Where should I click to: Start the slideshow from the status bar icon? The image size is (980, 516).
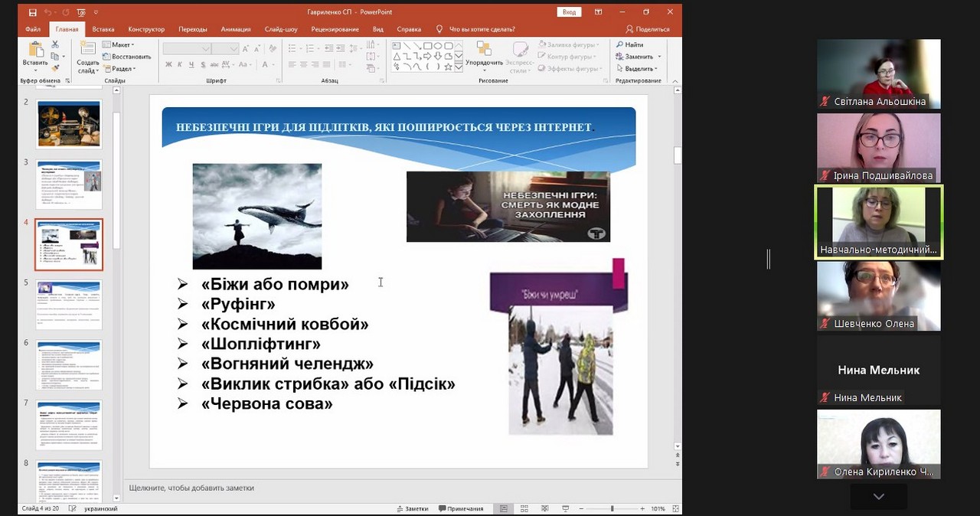pyautogui.click(x=565, y=508)
